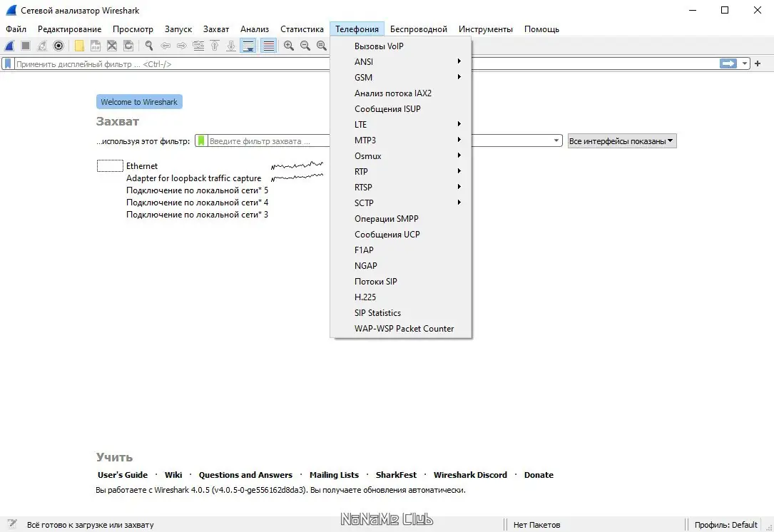Open the display filter history dropdown
Image resolution: width=774 pixels, height=532 pixels.
744,63
